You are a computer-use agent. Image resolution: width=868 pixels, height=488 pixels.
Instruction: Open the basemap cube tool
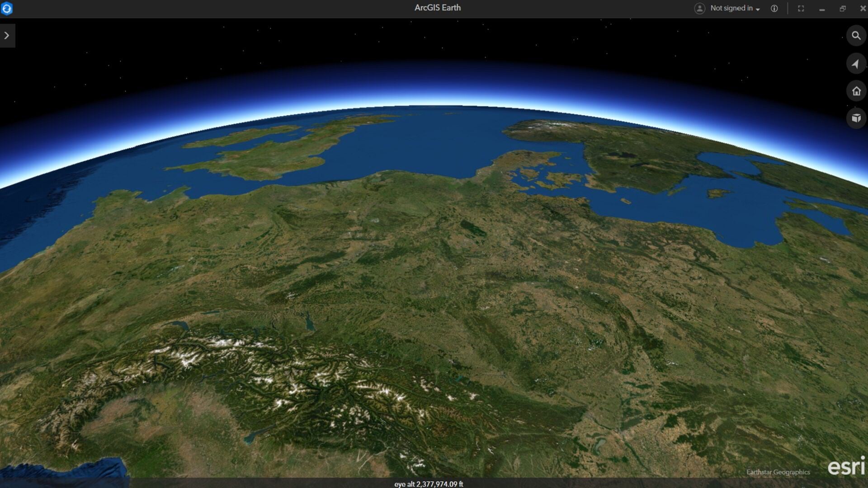pyautogui.click(x=856, y=118)
